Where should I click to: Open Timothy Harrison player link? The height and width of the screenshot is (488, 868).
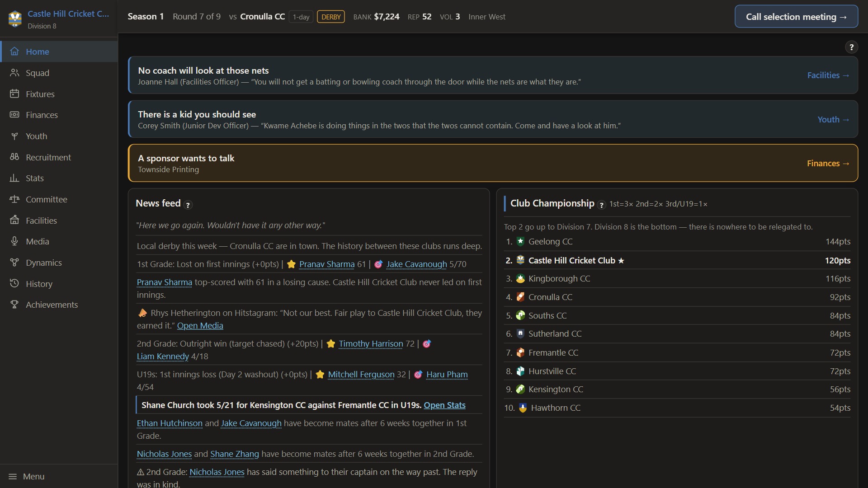(371, 343)
